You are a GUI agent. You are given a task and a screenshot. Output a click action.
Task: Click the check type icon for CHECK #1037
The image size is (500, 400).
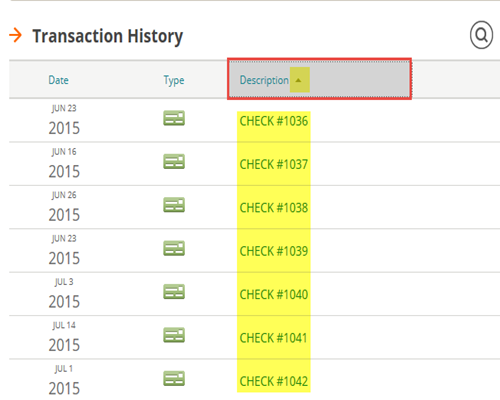tap(174, 161)
